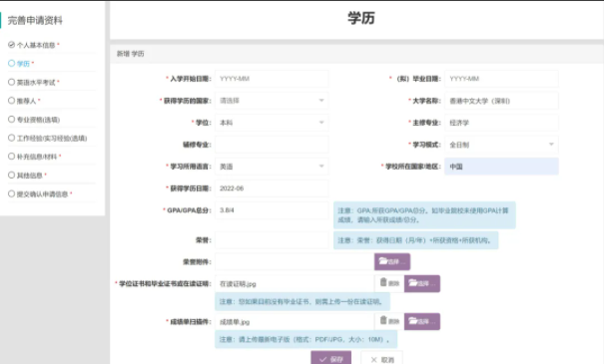The height and width of the screenshot is (364, 604).
Task: Open the 学习所用语言 dropdown showing 英语
Action: [272, 167]
